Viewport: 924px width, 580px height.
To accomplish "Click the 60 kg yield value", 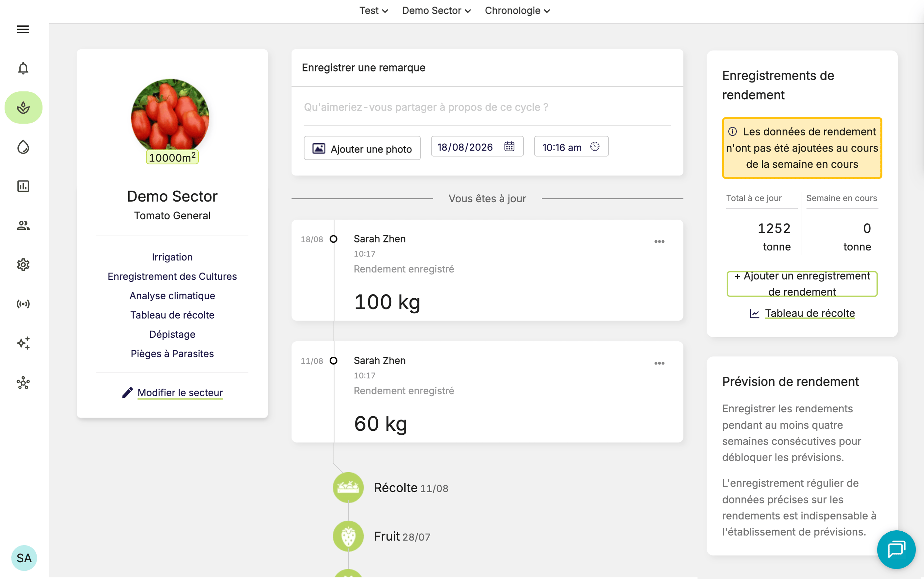I will pyautogui.click(x=380, y=424).
